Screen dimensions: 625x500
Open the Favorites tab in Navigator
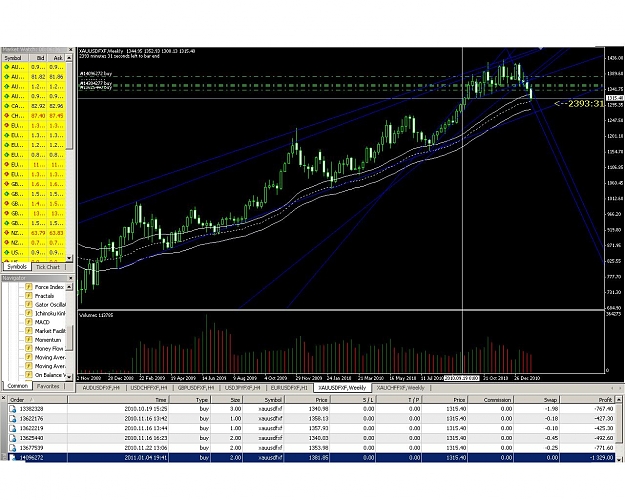[48, 386]
